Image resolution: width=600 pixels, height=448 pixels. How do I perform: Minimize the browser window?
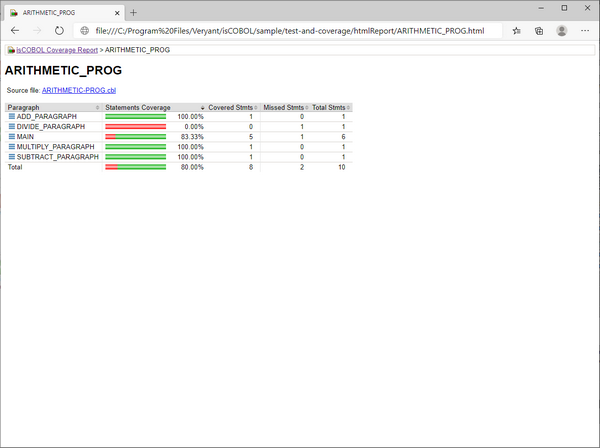click(541, 8)
